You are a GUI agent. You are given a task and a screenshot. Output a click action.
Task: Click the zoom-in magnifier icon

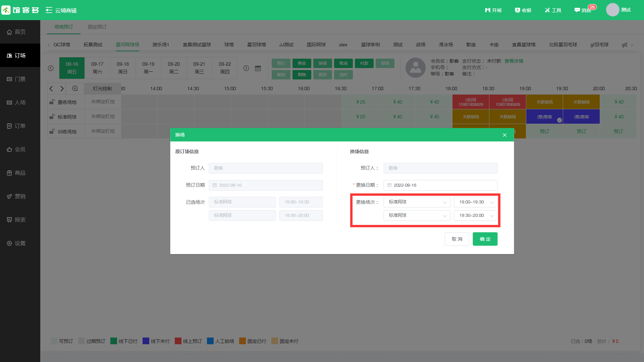pyautogui.click(x=75, y=88)
